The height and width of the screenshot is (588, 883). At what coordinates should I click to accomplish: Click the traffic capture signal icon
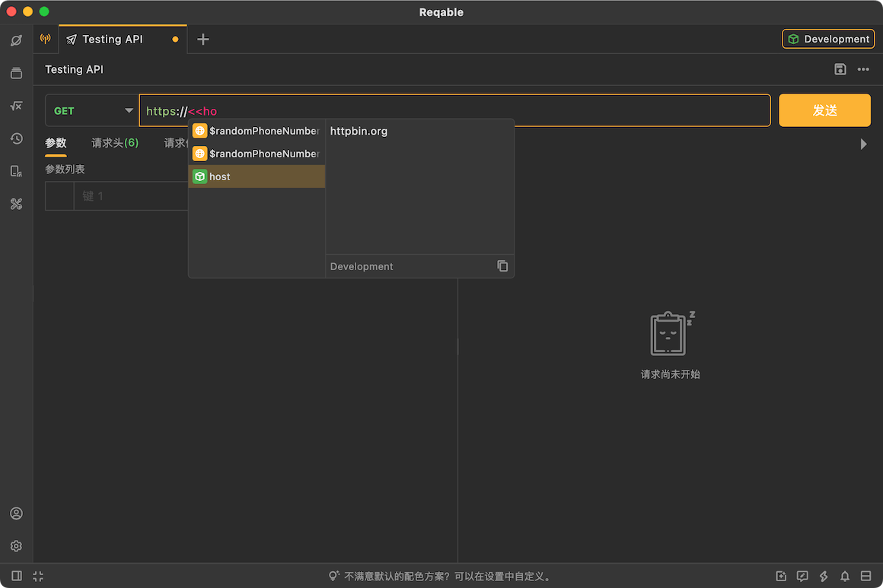point(46,39)
